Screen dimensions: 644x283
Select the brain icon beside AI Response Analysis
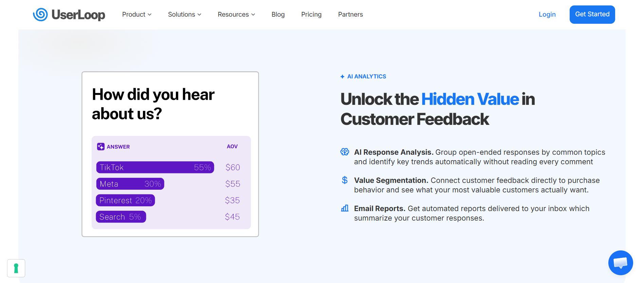(x=345, y=152)
